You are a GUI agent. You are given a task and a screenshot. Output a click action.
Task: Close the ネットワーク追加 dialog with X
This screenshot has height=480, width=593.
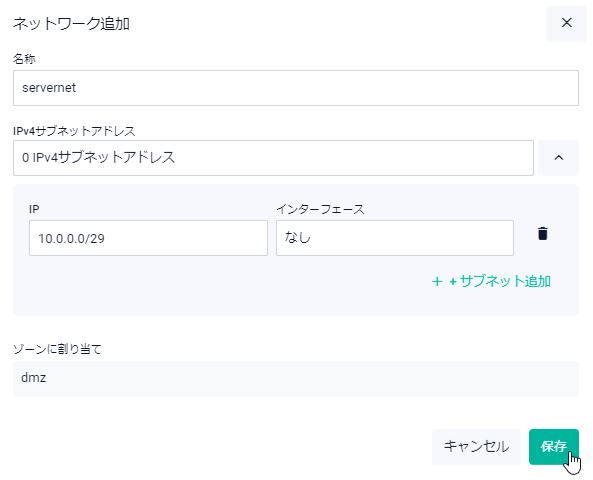566,23
